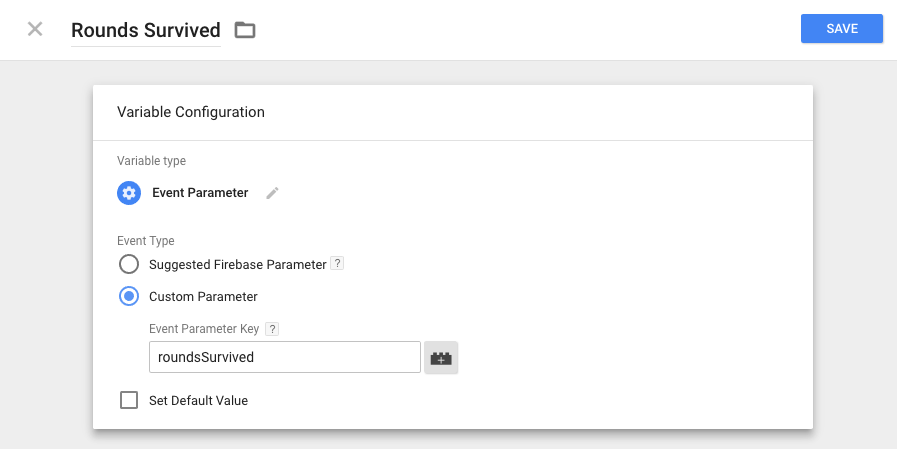Click the Rounds Survived title field
Viewport: 897px width, 449px height.
(146, 30)
